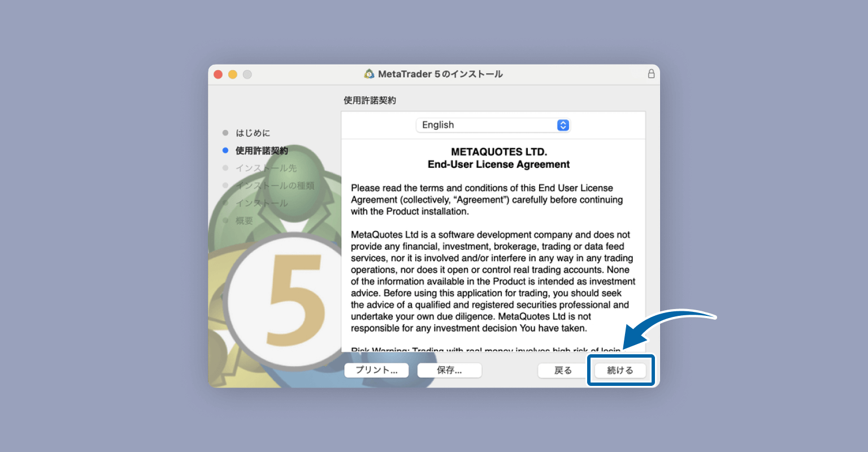Viewport: 868px width, 452px height.
Task: Click the yellow minimize window button
Action: pos(233,74)
